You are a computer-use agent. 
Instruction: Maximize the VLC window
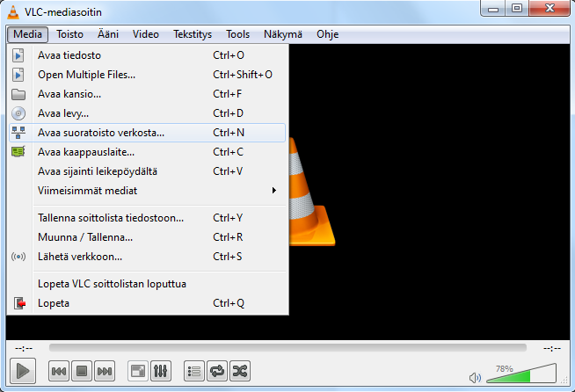point(517,8)
